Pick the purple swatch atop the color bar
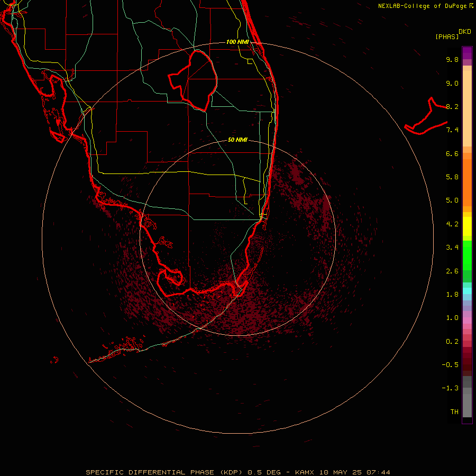The width and height of the screenshot is (476, 476). point(467,53)
